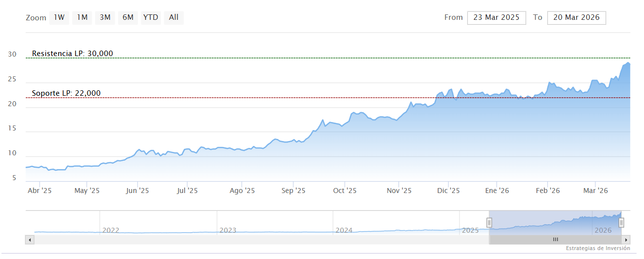This screenshot has width=644, height=259.
Task: Click the From date field
Action: coord(496,18)
